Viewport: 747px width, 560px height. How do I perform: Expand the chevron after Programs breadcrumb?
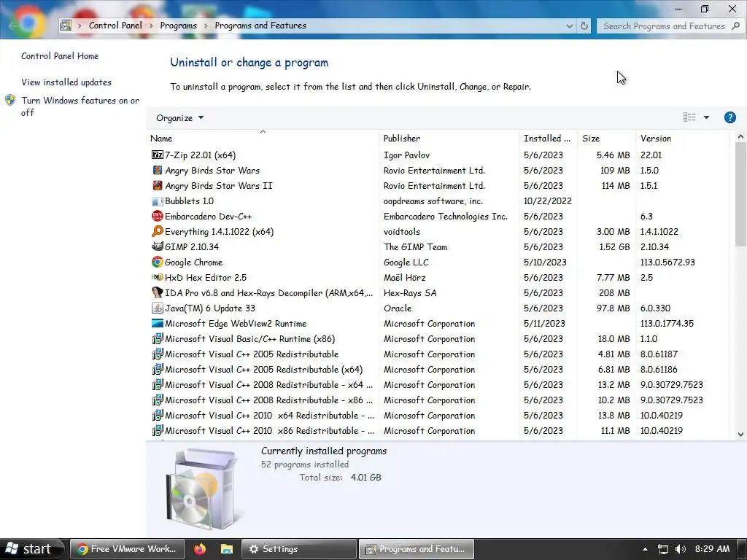[x=206, y=26]
